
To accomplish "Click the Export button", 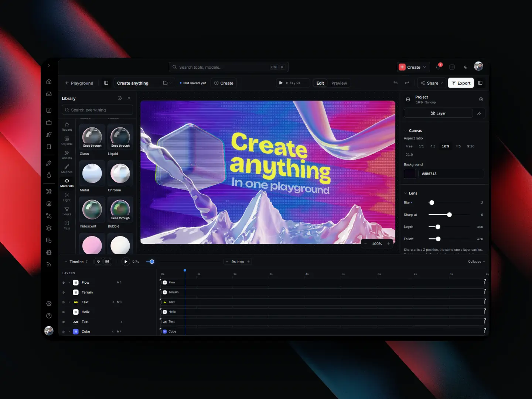I will pos(461,83).
